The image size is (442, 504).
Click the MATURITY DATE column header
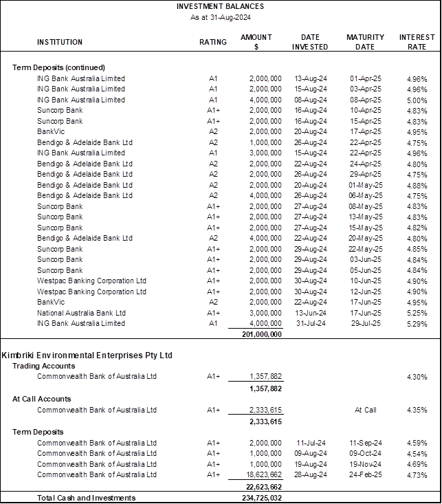tap(365, 42)
